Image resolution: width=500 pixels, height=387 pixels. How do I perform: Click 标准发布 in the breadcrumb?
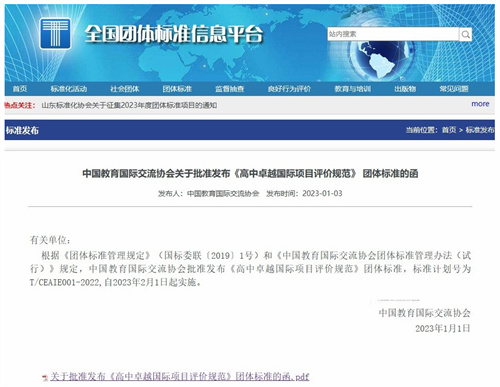[480, 130]
